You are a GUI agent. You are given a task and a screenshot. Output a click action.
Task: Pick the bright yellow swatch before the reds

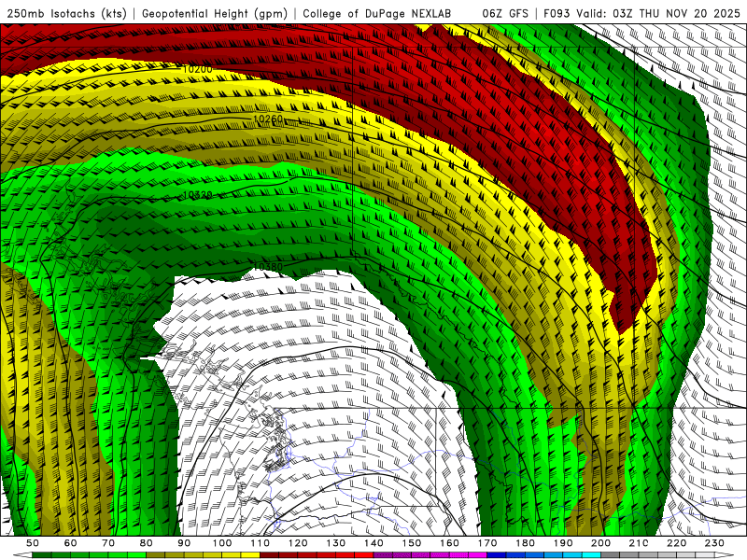(x=250, y=554)
